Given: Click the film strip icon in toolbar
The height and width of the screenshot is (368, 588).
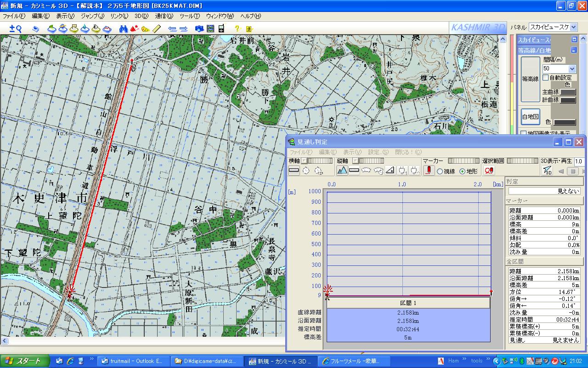Looking at the screenshot, I should (x=210, y=29).
